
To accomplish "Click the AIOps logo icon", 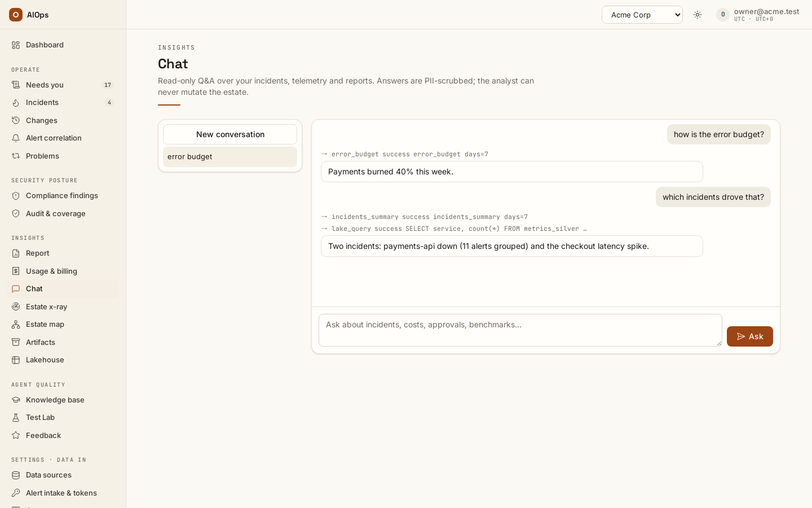I will (x=16, y=15).
